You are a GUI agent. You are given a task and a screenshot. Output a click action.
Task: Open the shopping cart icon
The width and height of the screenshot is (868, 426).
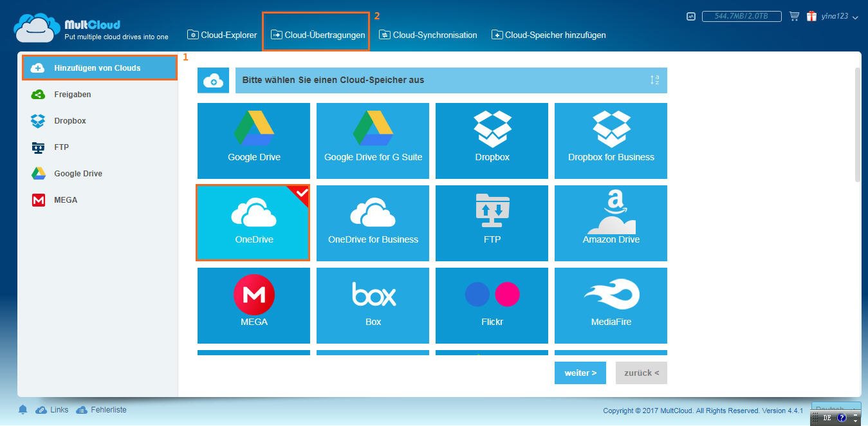[x=794, y=17]
